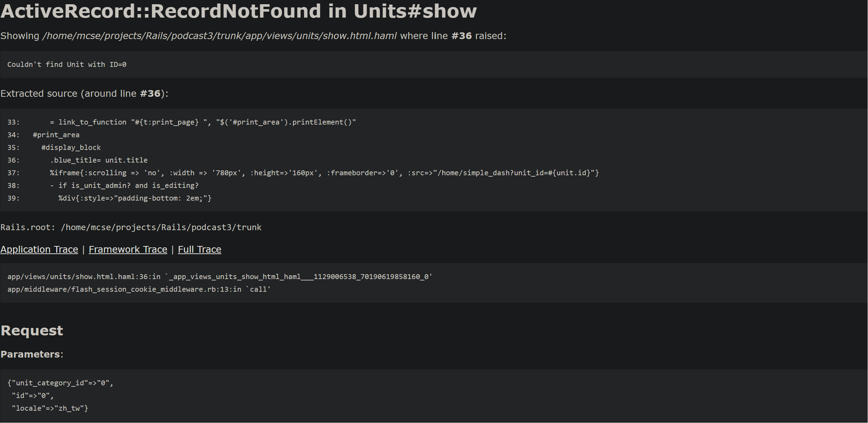The image size is (868, 423).
Task: Click the show.html.haml:36 trace entry
Action: pos(220,277)
